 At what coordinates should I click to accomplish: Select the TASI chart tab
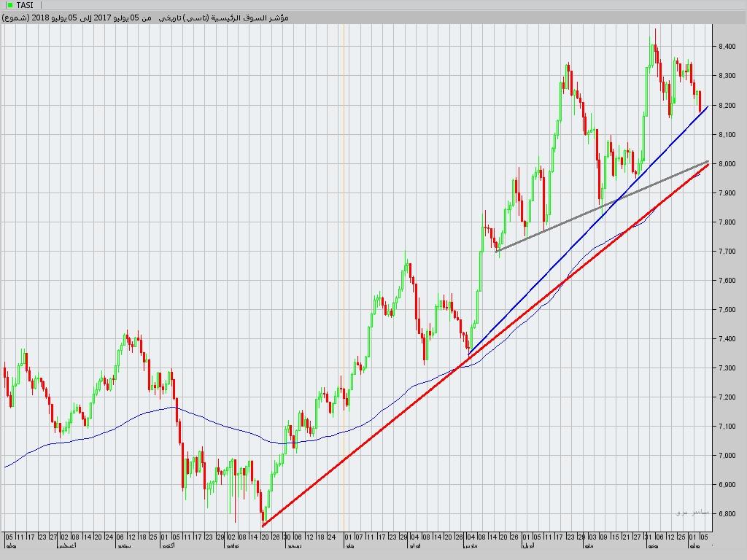pyautogui.click(x=24, y=5)
